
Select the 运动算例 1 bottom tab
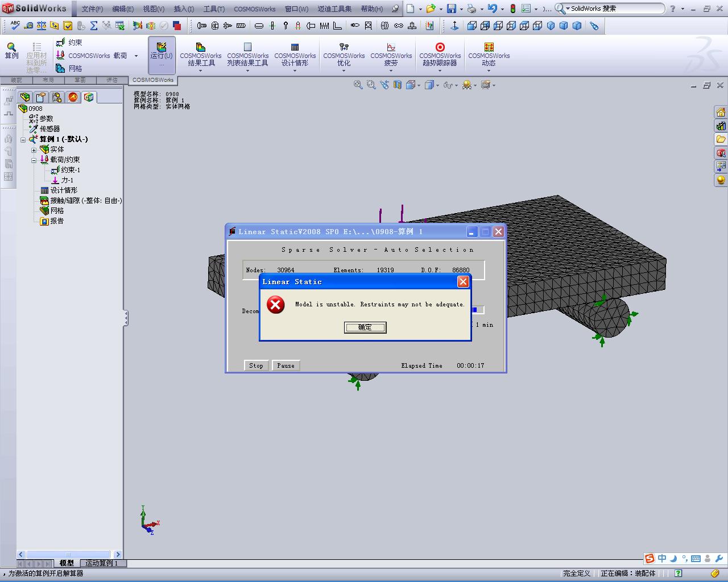102,563
